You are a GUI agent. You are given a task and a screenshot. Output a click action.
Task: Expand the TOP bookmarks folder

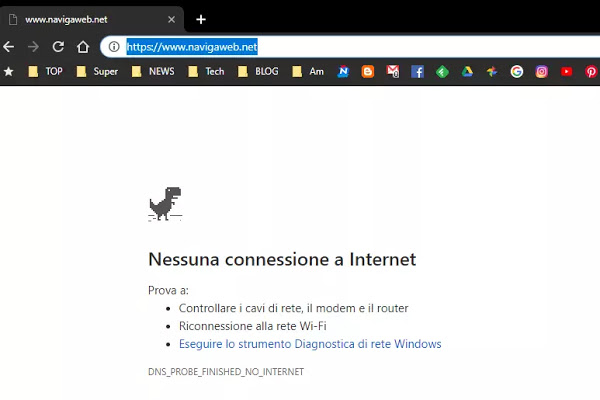point(45,72)
